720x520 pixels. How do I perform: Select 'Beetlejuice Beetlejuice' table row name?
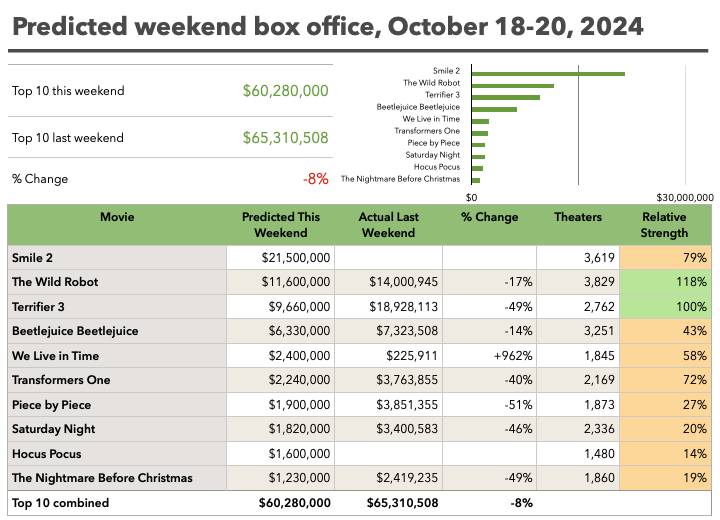click(75, 331)
